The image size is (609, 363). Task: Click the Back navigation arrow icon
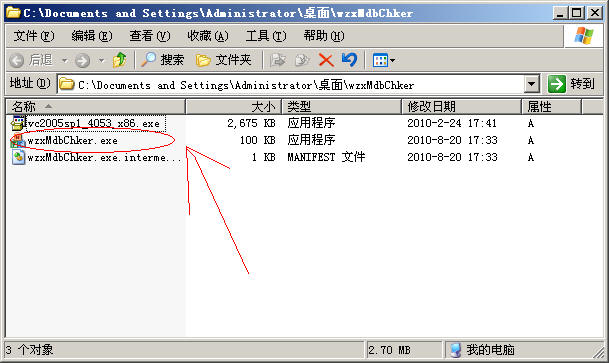17,61
